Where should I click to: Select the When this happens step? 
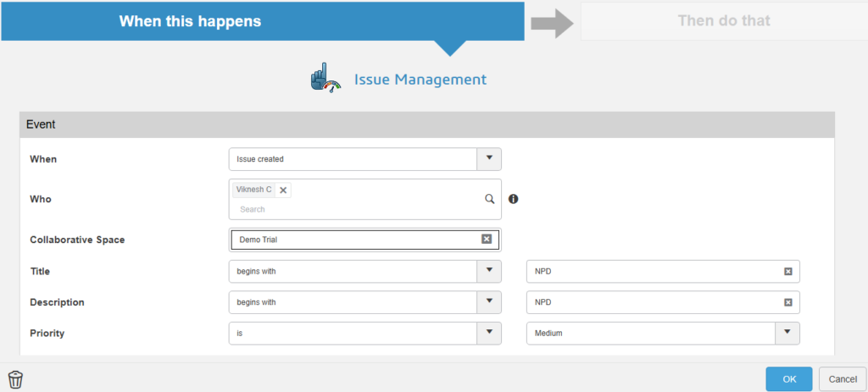(x=263, y=21)
